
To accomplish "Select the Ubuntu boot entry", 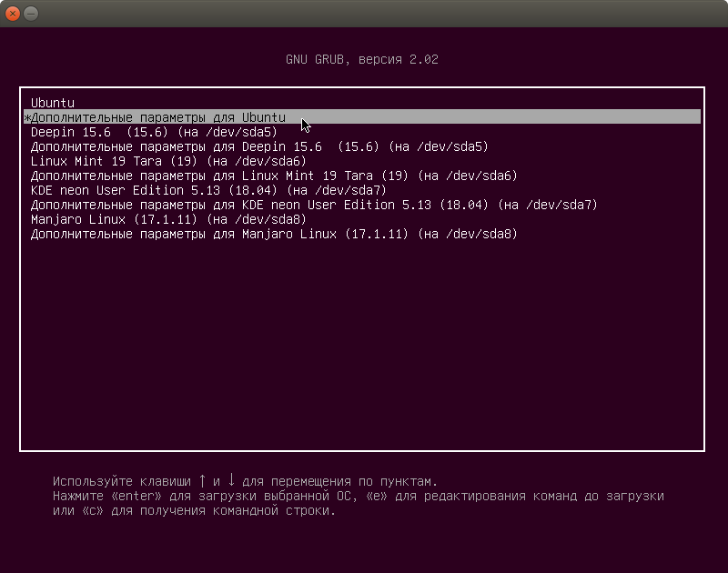I will 362,103.
